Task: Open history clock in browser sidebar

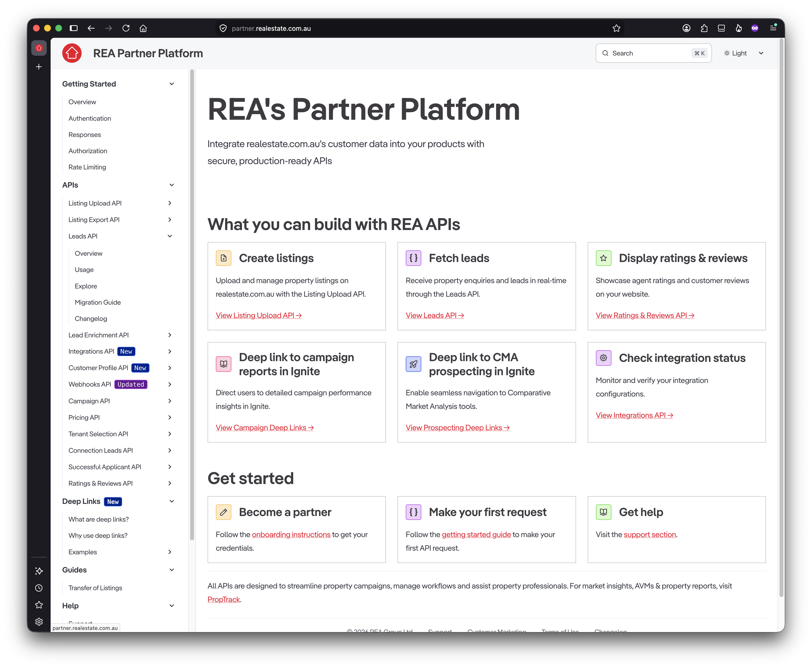Action: click(x=39, y=588)
